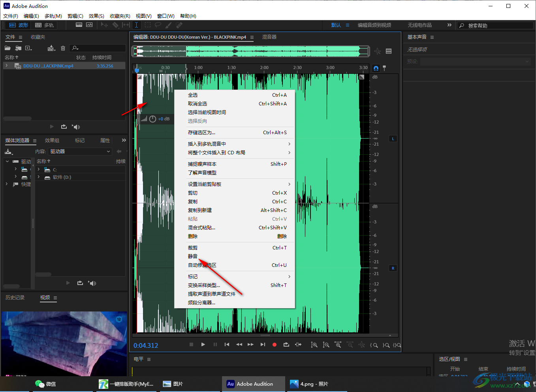The height and width of the screenshot is (392, 536).
Task: Select the Time Selection tool
Action: (136, 25)
